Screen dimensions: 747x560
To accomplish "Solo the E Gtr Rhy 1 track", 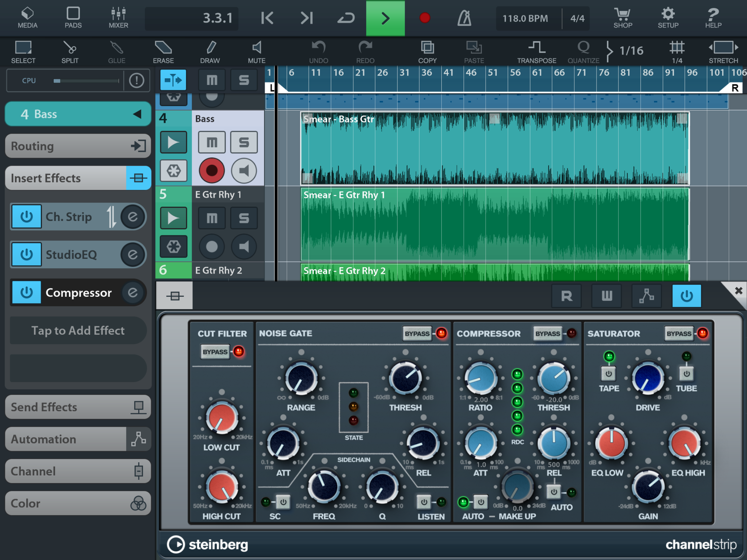I will click(244, 218).
